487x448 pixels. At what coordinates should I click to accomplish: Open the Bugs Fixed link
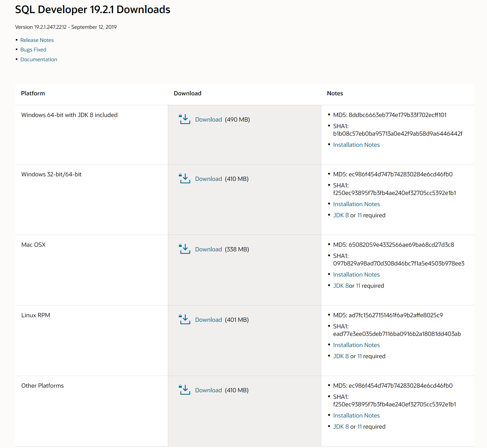tap(33, 49)
